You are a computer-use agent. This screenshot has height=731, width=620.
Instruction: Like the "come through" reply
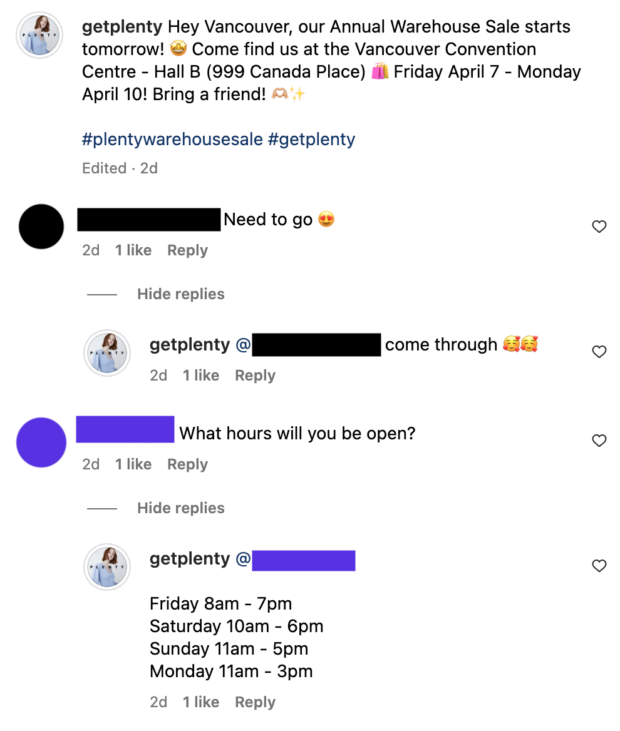point(599,352)
